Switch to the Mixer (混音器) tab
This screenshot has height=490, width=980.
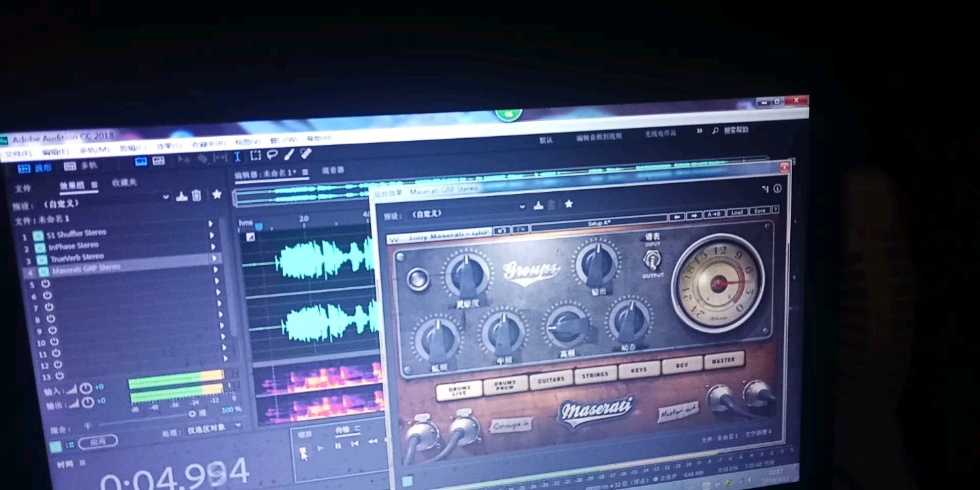click(333, 170)
